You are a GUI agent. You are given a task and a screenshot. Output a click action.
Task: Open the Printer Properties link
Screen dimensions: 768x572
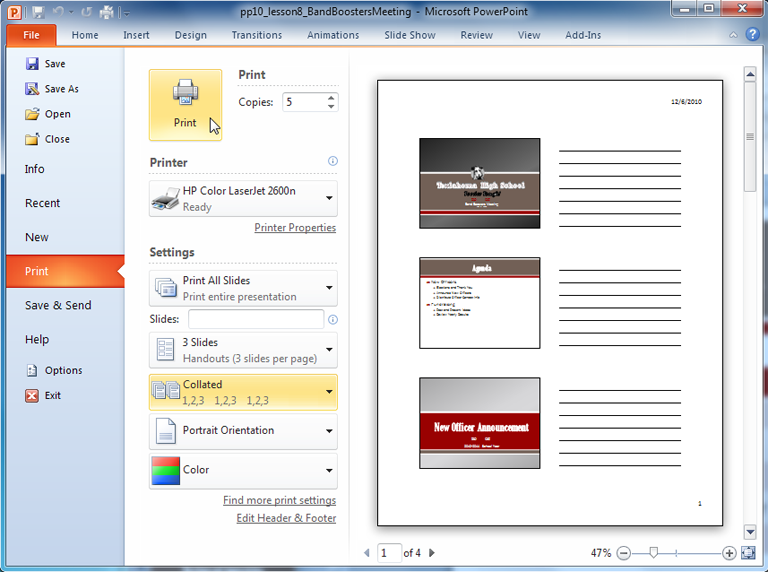coord(295,228)
